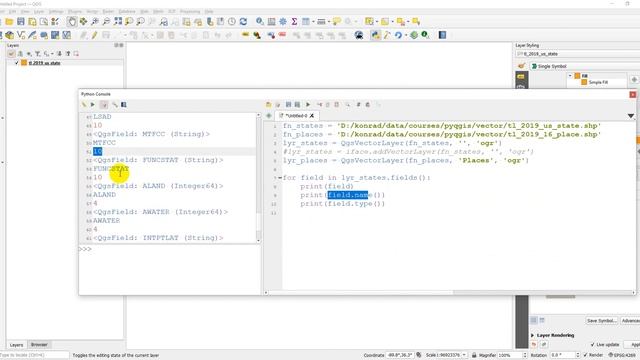This screenshot has width=640, height=360.
Task: Collapse the for-loop fold marker in editor
Action: coord(280,178)
